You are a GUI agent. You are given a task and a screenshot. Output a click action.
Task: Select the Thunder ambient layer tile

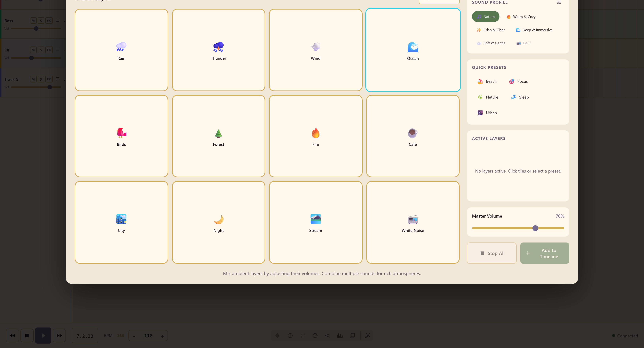pyautogui.click(x=218, y=50)
